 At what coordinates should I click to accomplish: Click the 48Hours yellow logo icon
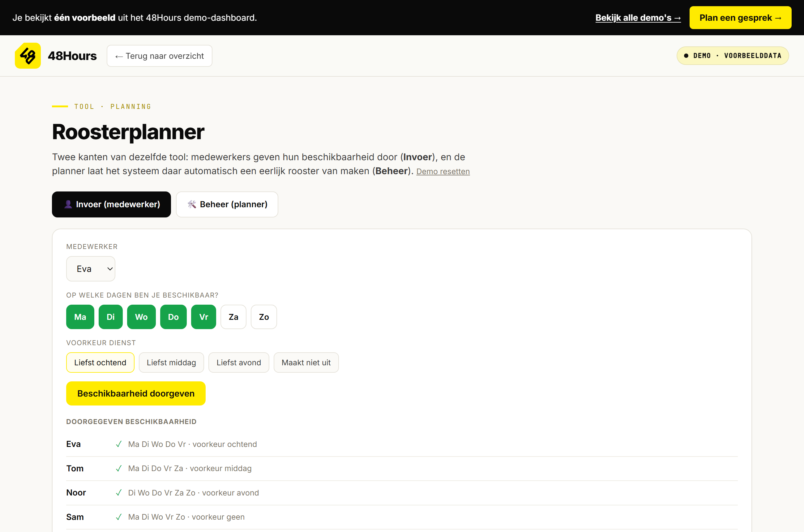click(x=28, y=56)
